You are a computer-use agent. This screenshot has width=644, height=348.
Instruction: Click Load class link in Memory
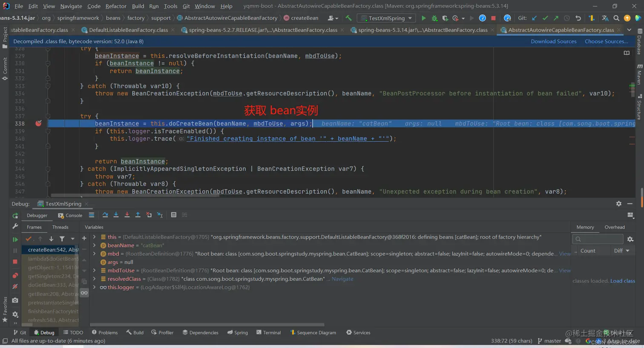623,281
